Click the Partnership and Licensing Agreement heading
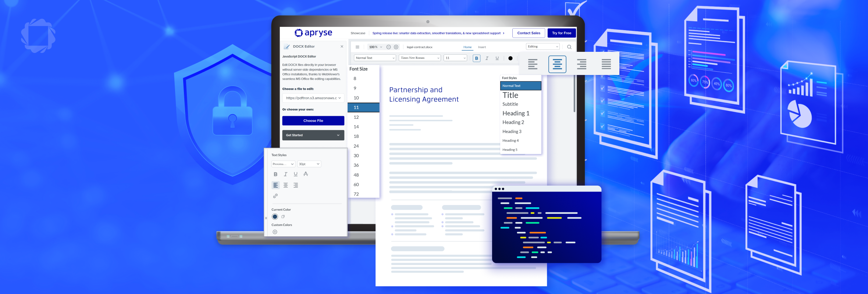The image size is (868, 294). 424,94
